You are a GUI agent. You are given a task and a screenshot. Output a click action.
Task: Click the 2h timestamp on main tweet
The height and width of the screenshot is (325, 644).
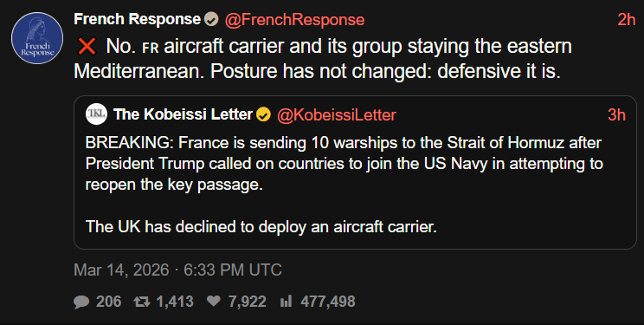[627, 19]
